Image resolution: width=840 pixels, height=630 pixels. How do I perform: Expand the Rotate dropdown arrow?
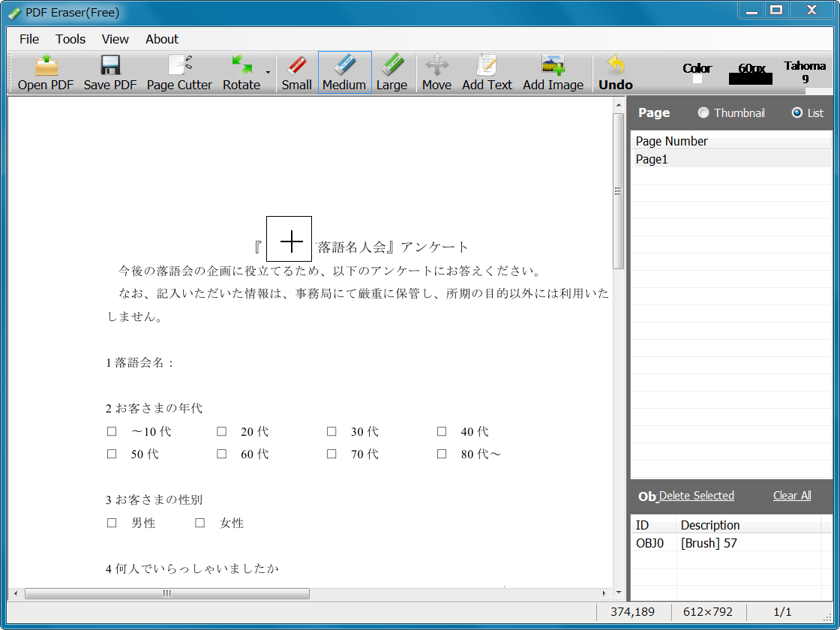[268, 73]
